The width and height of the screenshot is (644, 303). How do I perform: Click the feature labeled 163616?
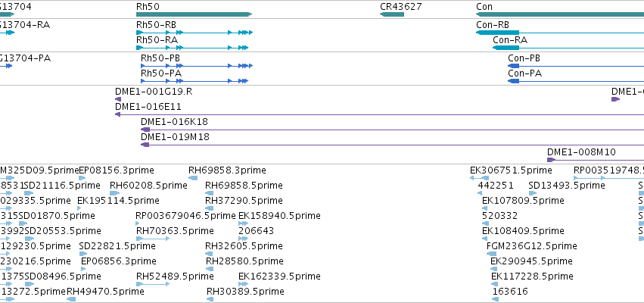[511, 292]
